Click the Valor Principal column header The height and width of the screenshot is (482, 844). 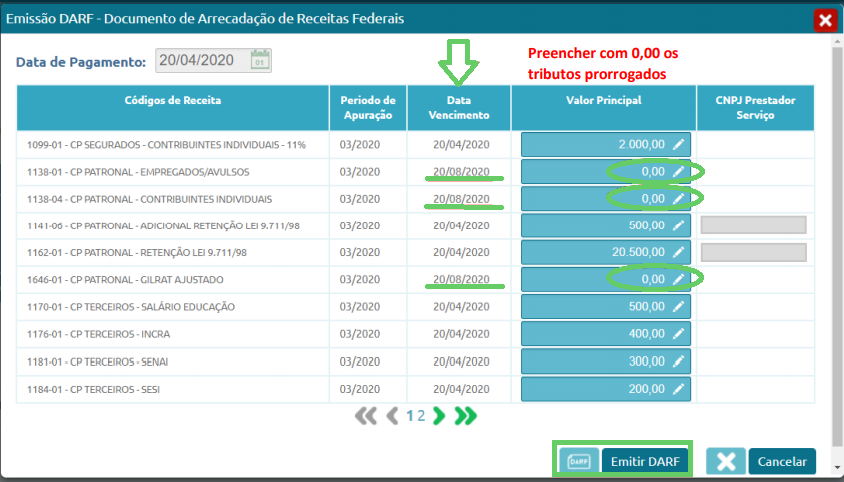pyautogui.click(x=603, y=108)
